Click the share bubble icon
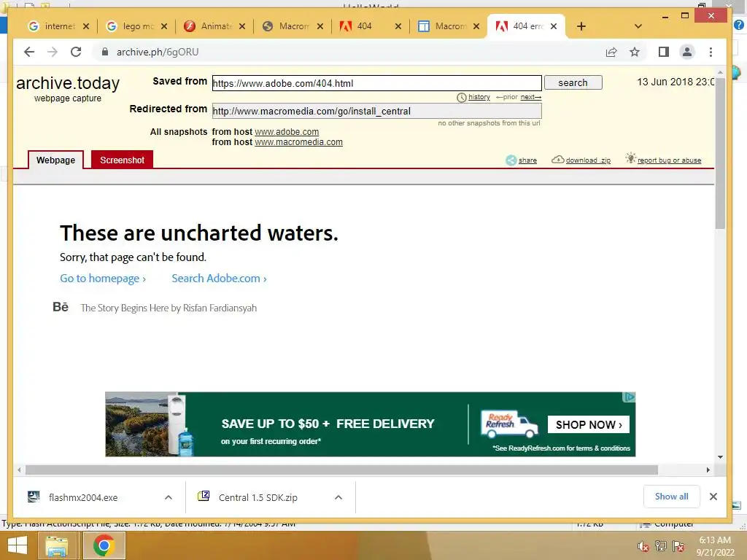Image resolution: width=747 pixels, height=560 pixels. 511,160
